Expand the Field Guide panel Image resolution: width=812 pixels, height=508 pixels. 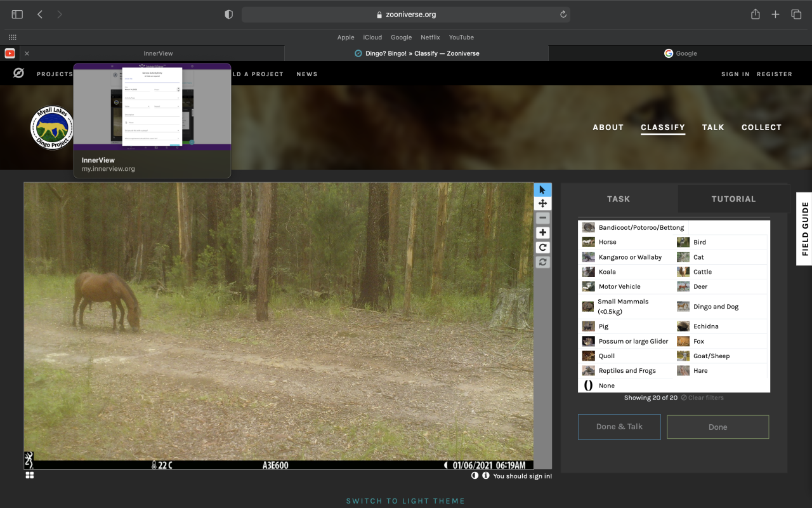[804, 229]
